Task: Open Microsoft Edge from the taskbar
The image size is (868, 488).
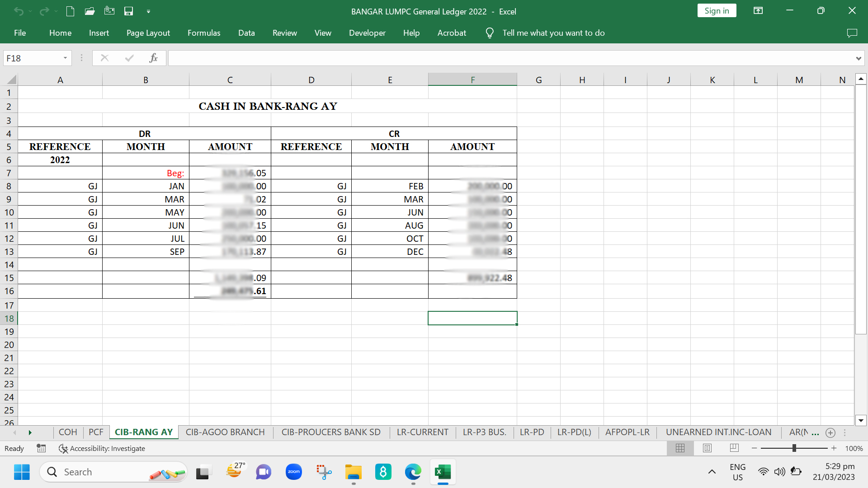Action: pyautogui.click(x=413, y=472)
